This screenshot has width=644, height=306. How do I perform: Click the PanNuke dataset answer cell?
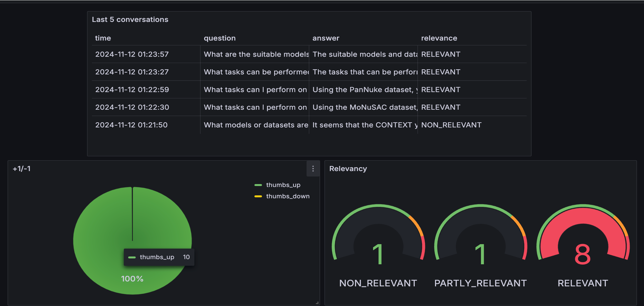363,90
